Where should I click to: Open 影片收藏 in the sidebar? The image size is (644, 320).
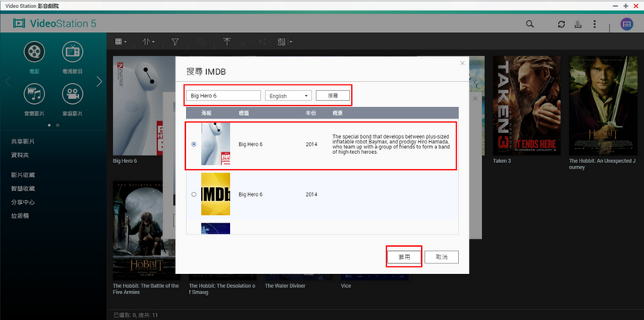click(23, 175)
